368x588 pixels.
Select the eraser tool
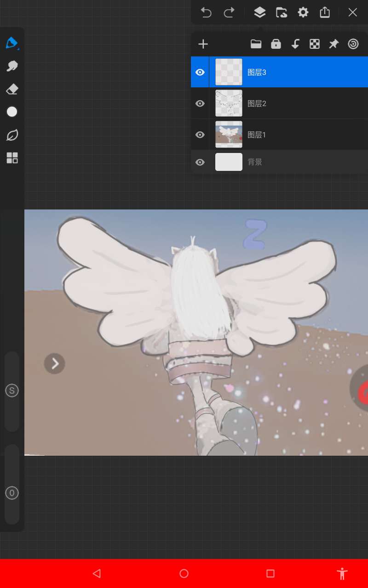click(x=12, y=89)
